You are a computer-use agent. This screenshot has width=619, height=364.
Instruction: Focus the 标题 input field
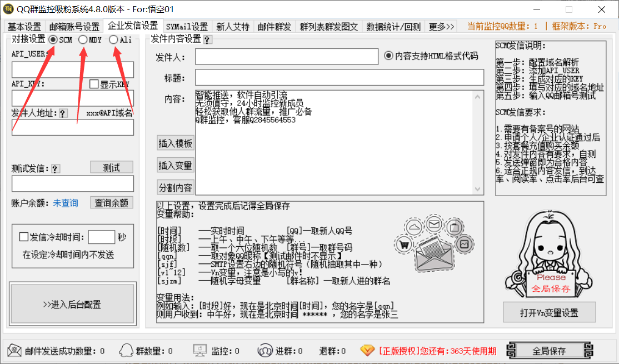[x=340, y=77]
